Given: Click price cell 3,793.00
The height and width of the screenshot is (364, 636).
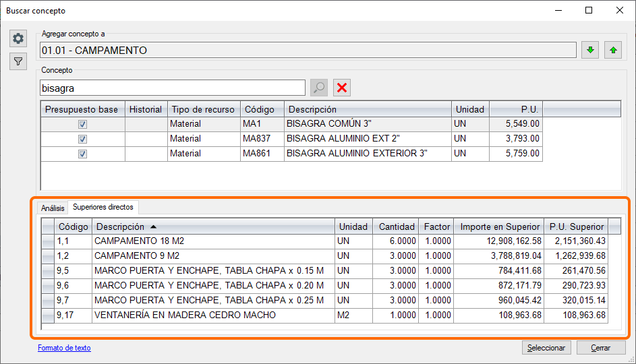Looking at the screenshot, I should 516,139.
